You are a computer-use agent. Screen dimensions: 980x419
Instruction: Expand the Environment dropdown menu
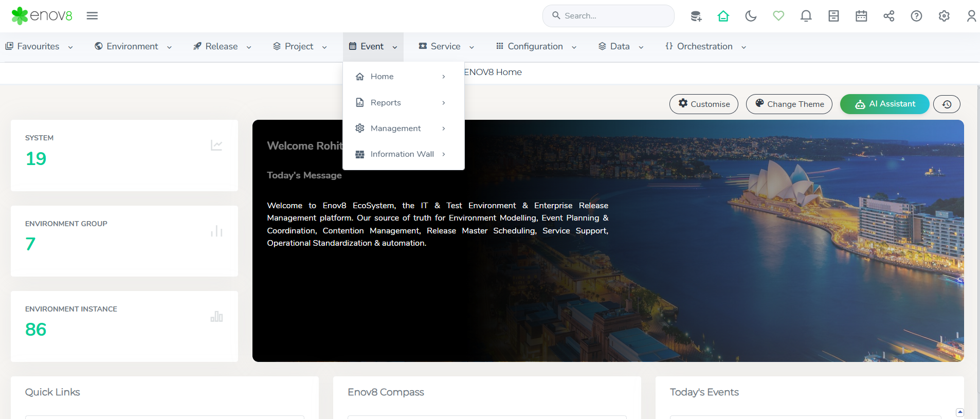coord(133,46)
